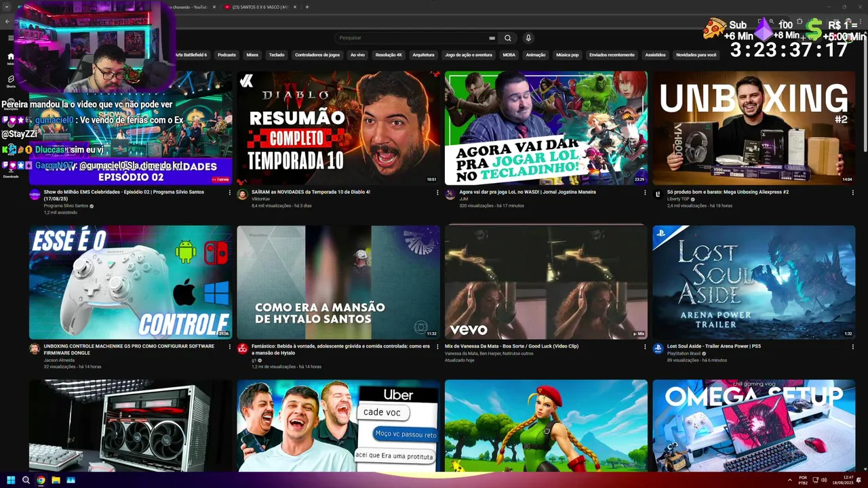The image size is (868, 488).
Task: Switch to SANTOS 0 X 6 VASCO tab
Action: (261, 7)
